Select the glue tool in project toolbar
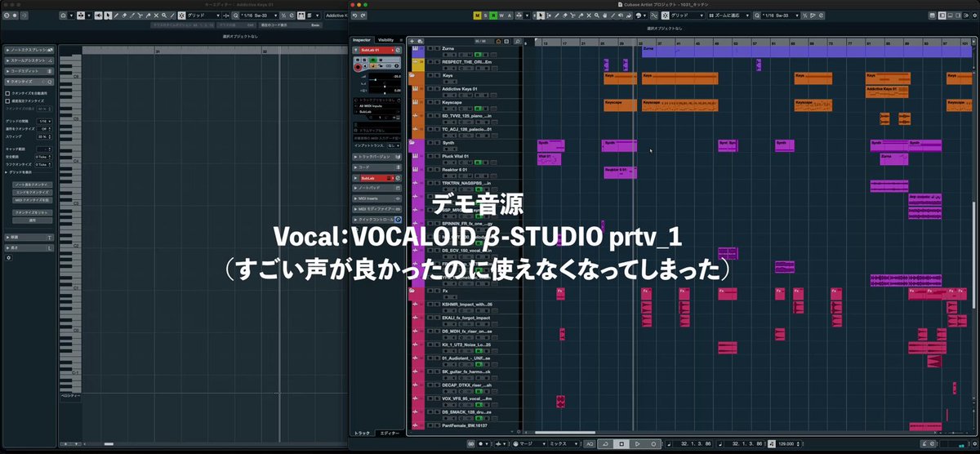 [x=581, y=15]
